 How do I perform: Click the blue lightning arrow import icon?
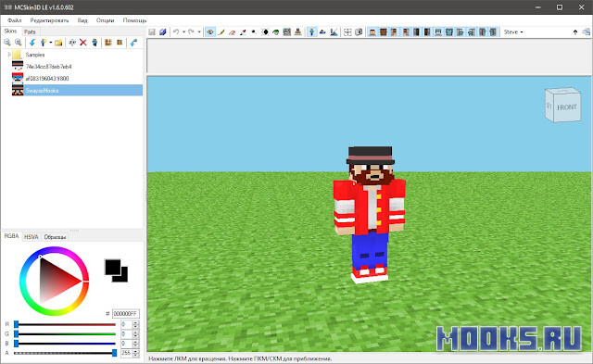[32, 43]
